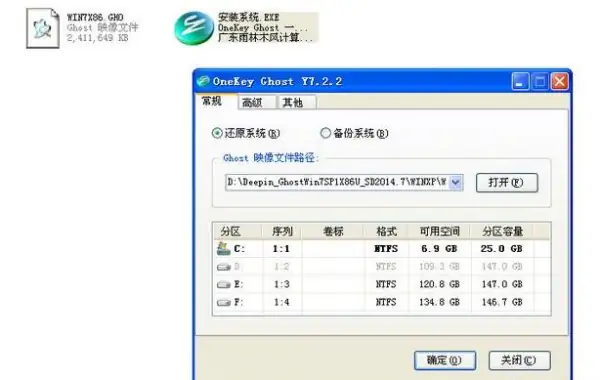Viewport: 600px width, 380px height.
Task: Switch to the 高级 tab
Action: [x=256, y=103]
